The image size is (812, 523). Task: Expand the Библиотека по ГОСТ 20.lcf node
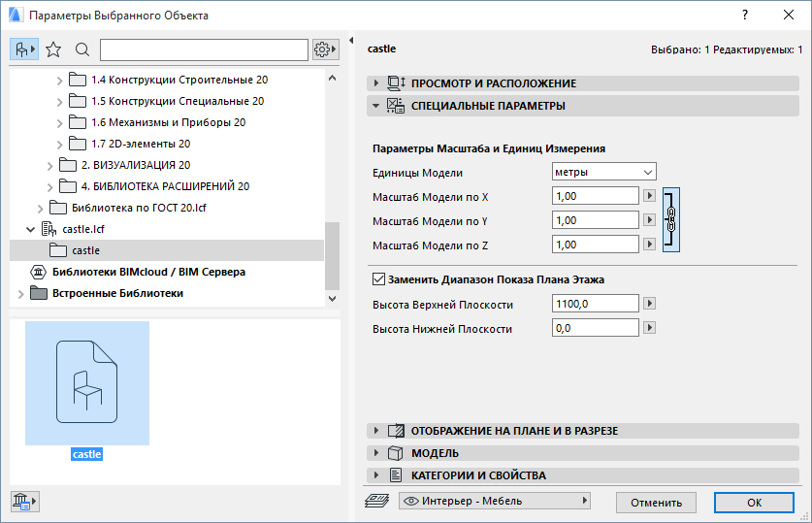coord(41,209)
